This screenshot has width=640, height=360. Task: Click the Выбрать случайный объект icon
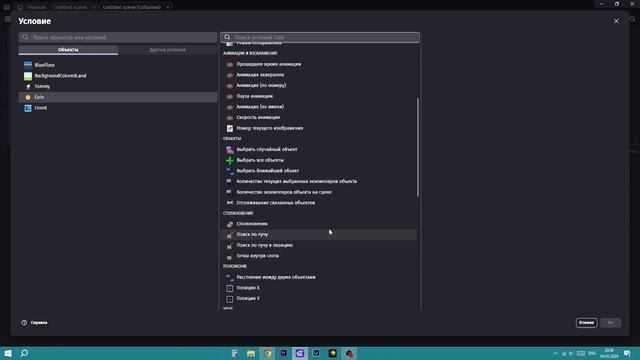230,150
